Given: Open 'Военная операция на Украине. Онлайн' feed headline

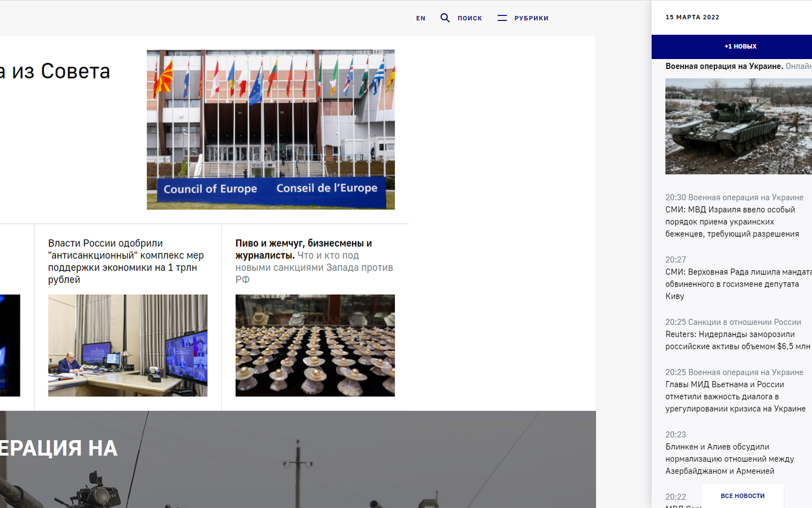Looking at the screenshot, I should point(739,66).
